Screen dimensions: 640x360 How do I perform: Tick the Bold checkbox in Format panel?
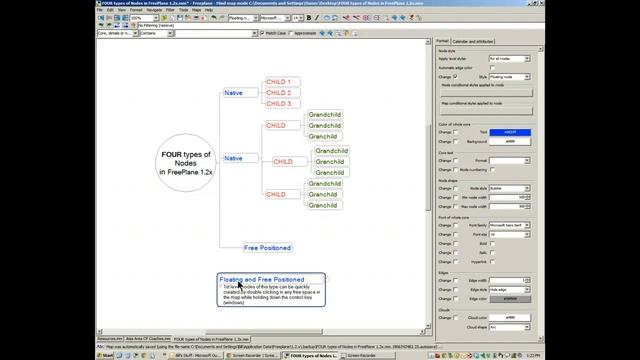pyautogui.click(x=492, y=244)
